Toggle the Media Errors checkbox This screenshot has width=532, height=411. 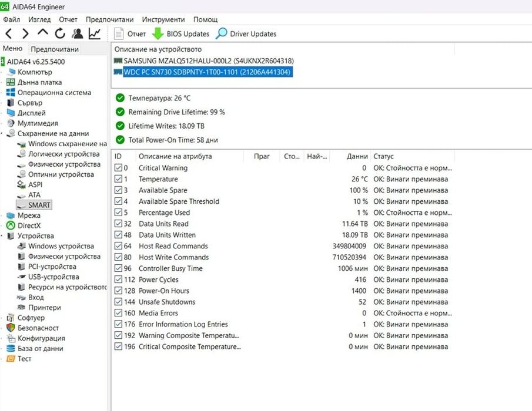click(x=118, y=313)
